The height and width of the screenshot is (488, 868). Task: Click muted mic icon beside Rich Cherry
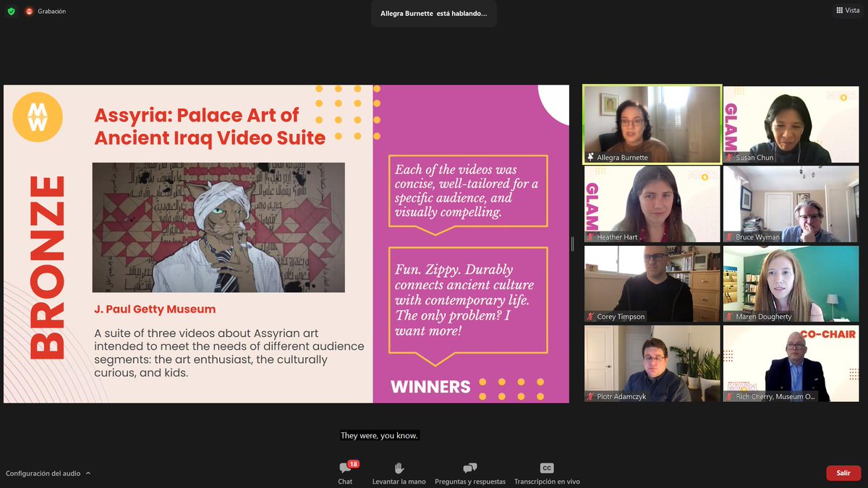pyautogui.click(x=729, y=396)
